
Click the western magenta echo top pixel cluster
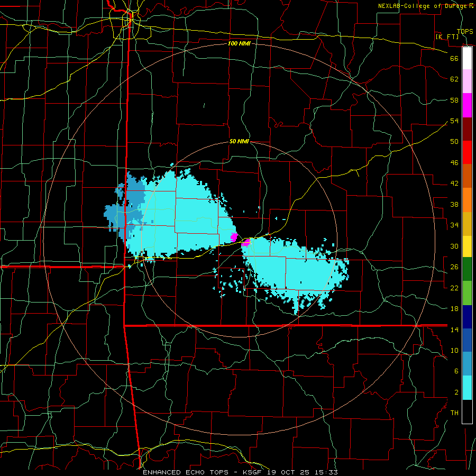(x=234, y=237)
